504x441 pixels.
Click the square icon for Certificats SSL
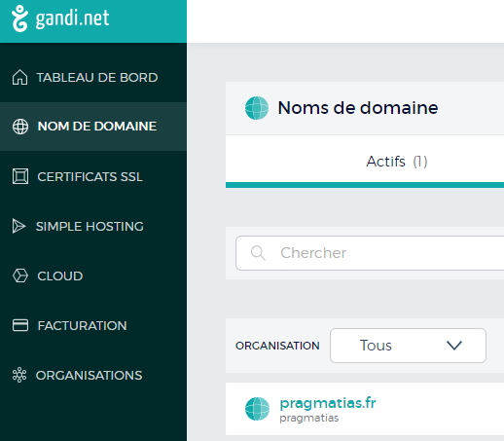20,176
